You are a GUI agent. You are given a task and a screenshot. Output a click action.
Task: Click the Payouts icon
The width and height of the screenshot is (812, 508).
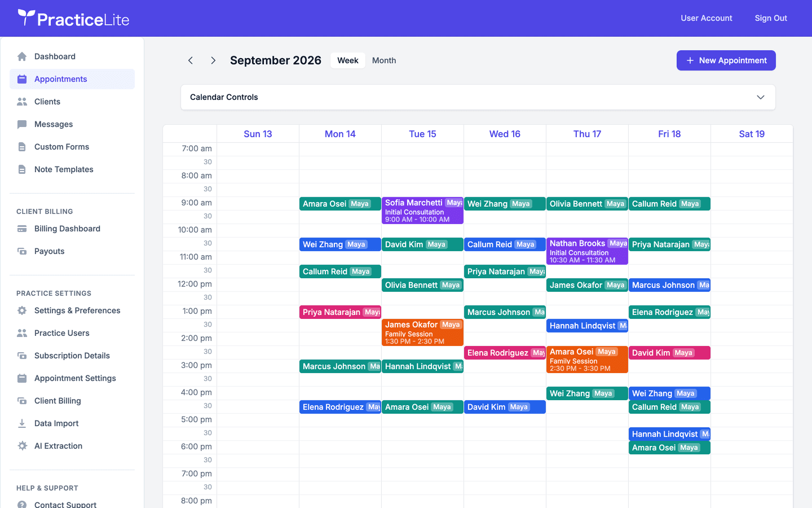click(x=22, y=251)
